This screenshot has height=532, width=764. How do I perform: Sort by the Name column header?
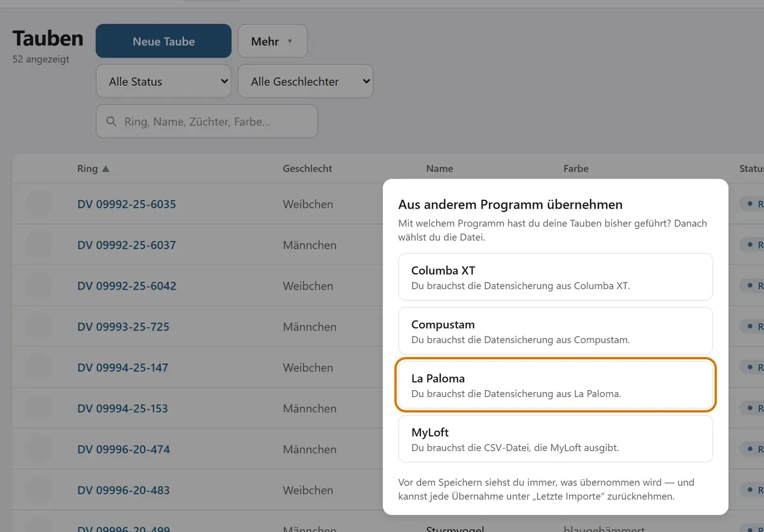coord(440,169)
